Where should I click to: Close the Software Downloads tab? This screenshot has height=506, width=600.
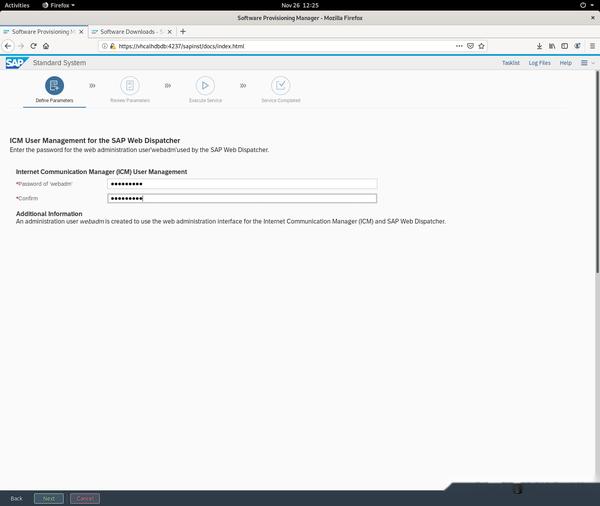(170, 32)
